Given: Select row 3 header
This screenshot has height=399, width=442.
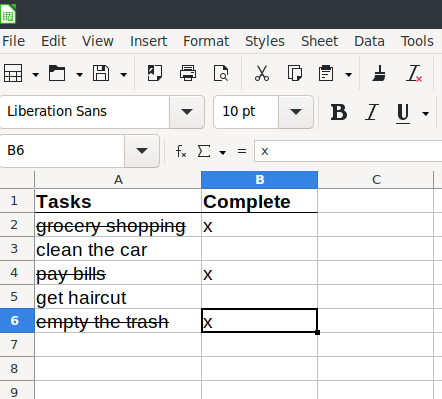Looking at the screenshot, I should (14, 249).
